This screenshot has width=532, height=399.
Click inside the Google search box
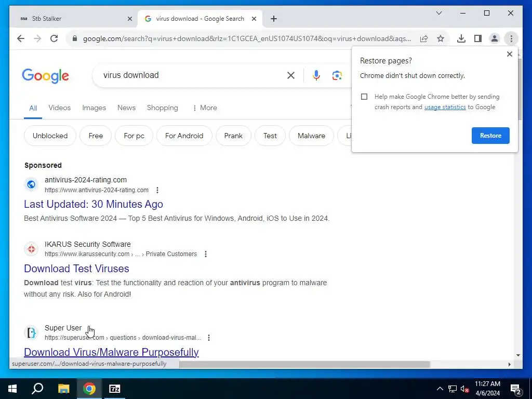[x=193, y=75]
